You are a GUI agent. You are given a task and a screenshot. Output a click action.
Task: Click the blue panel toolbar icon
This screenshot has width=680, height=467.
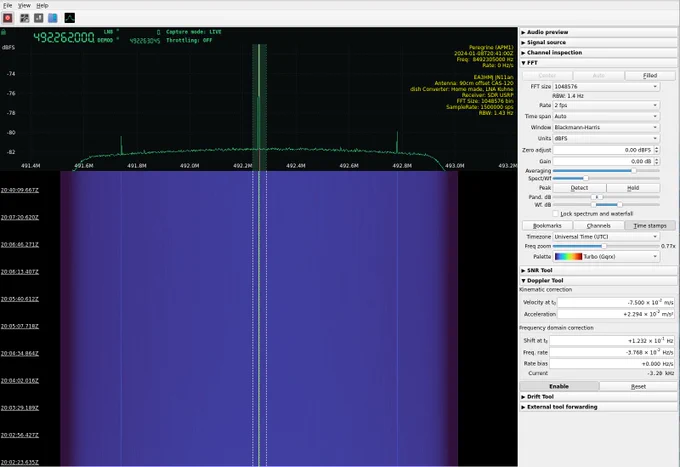point(52,18)
